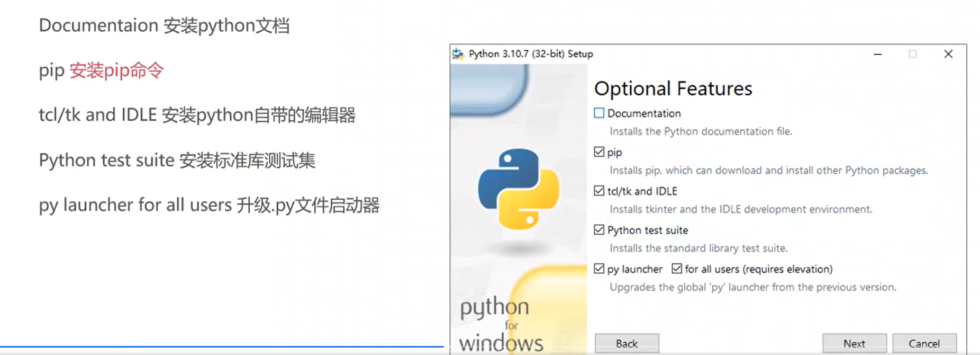Viewport: 980px width, 355px height.
Task: Click slide line 'tcl/tk and IDLE 安装python自带的编辑器'
Action: [x=197, y=115]
